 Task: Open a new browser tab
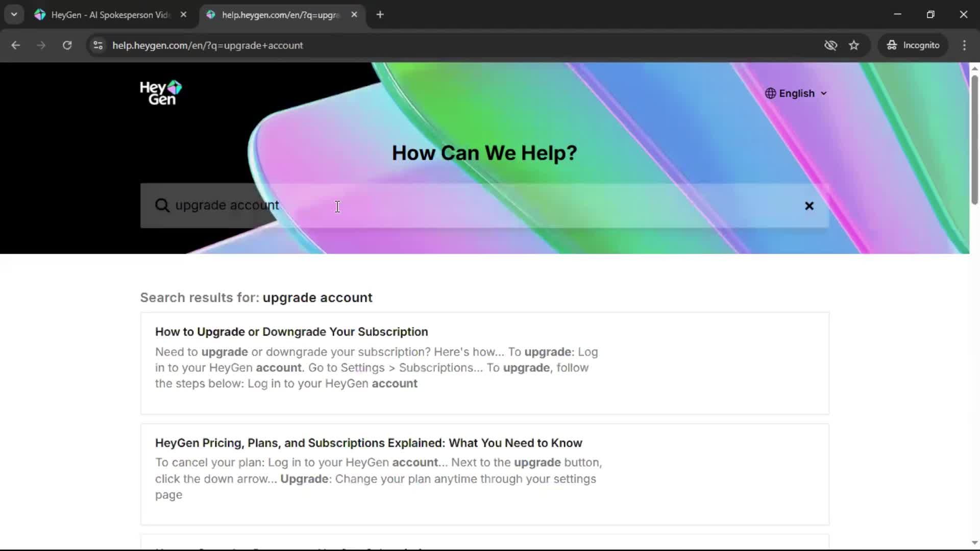point(380,15)
